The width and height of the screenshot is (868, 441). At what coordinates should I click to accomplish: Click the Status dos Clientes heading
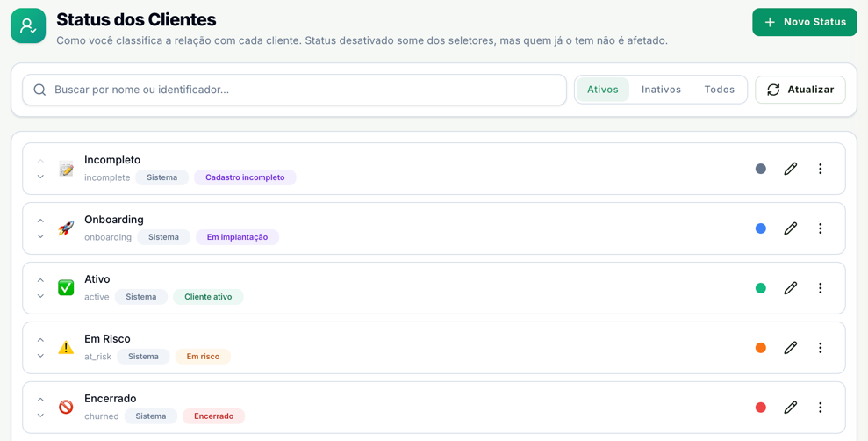[x=136, y=20]
